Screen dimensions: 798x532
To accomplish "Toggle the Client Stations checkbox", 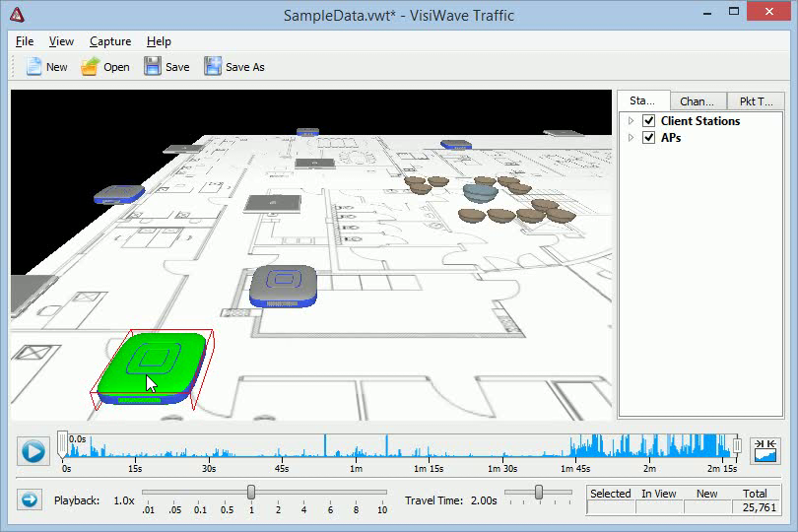I will 648,120.
